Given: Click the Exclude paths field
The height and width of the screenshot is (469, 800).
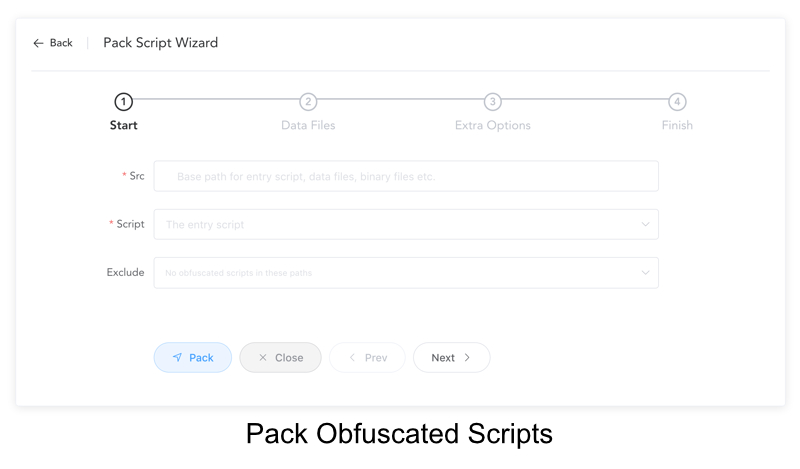Looking at the screenshot, I should point(406,273).
